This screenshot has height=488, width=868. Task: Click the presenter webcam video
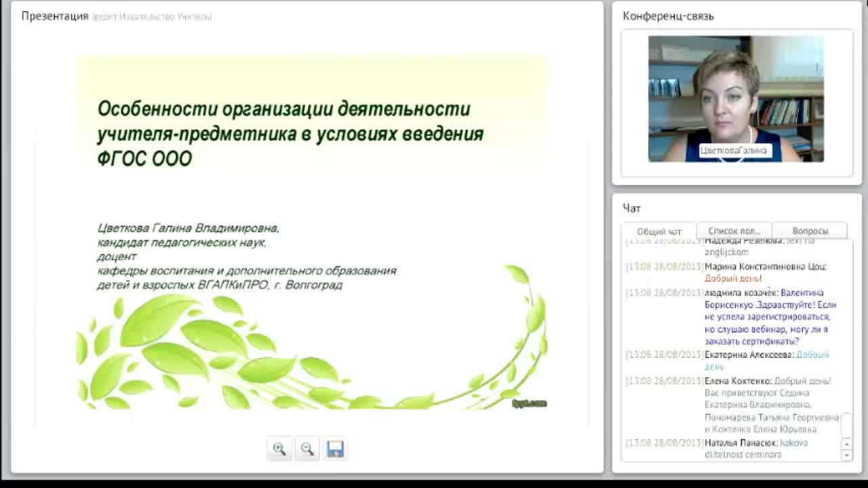pyautogui.click(x=736, y=99)
